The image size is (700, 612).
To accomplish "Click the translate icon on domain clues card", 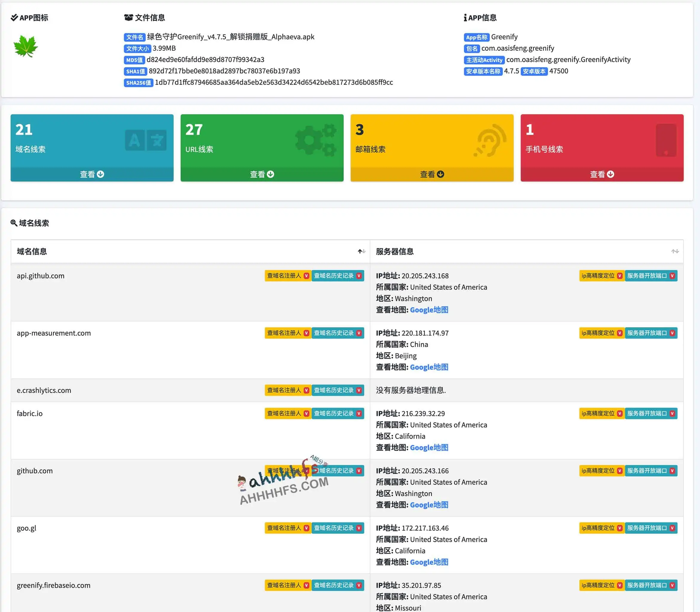I will pyautogui.click(x=146, y=140).
